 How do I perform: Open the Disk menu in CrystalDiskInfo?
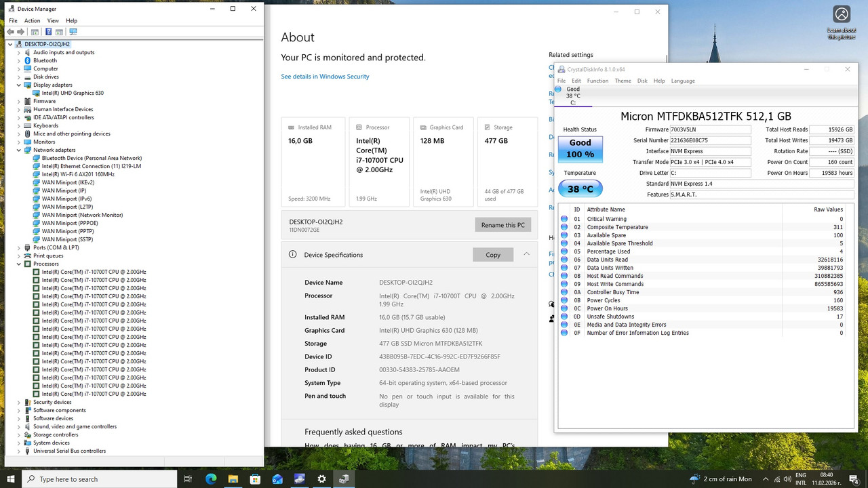coord(642,81)
